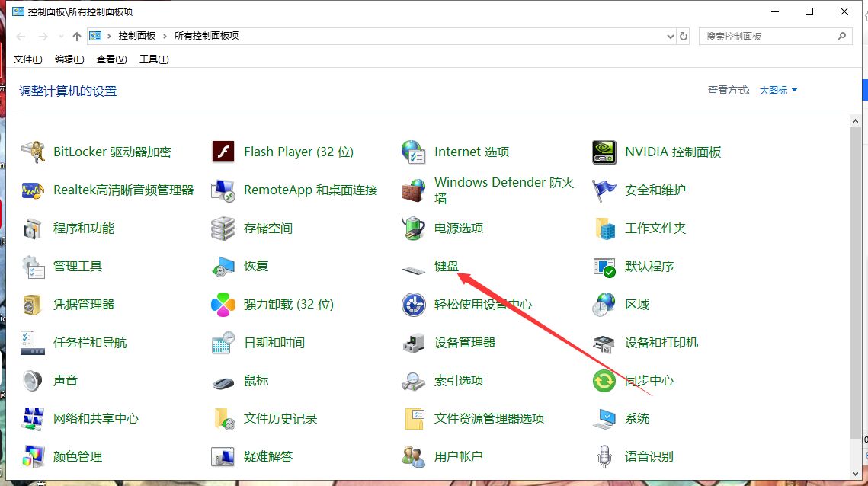Click the search magnifier button
The width and height of the screenshot is (868, 486).
click(x=841, y=36)
